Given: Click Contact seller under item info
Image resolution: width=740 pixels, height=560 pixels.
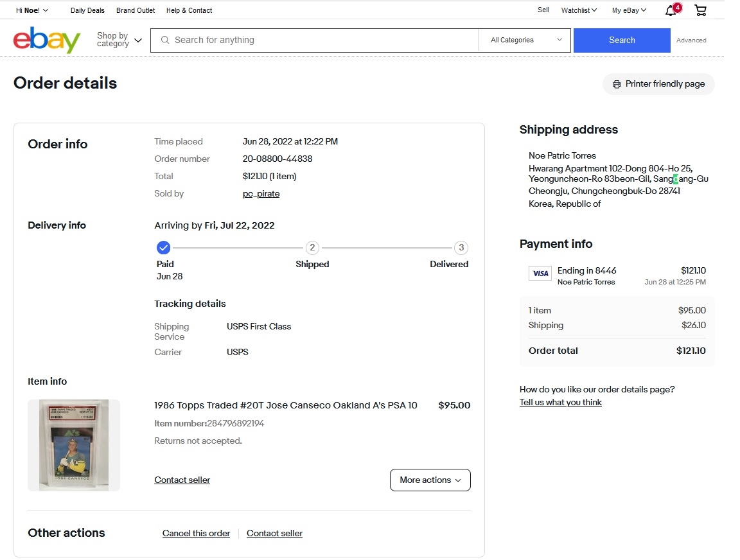Looking at the screenshot, I should (x=182, y=480).
